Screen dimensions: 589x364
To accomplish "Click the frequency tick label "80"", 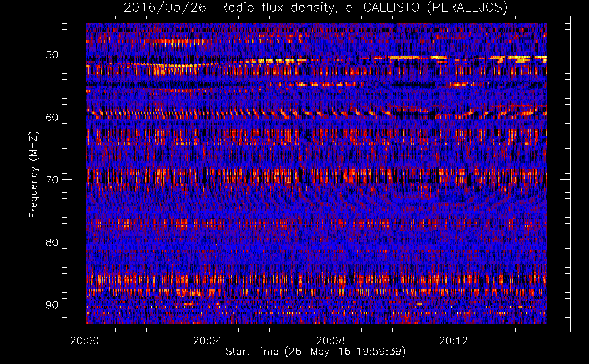I will pyautogui.click(x=52, y=242).
